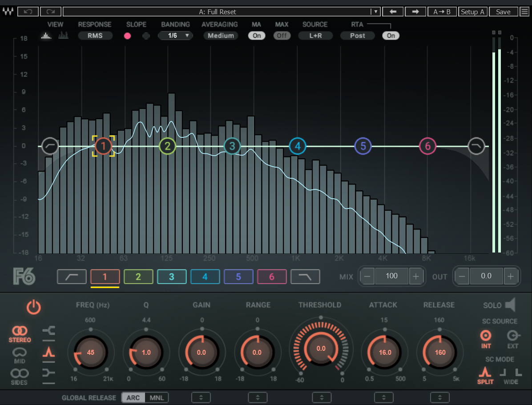Click stepper below the Threshold knob
Screen dimensions: 532x405
pos(322,397)
